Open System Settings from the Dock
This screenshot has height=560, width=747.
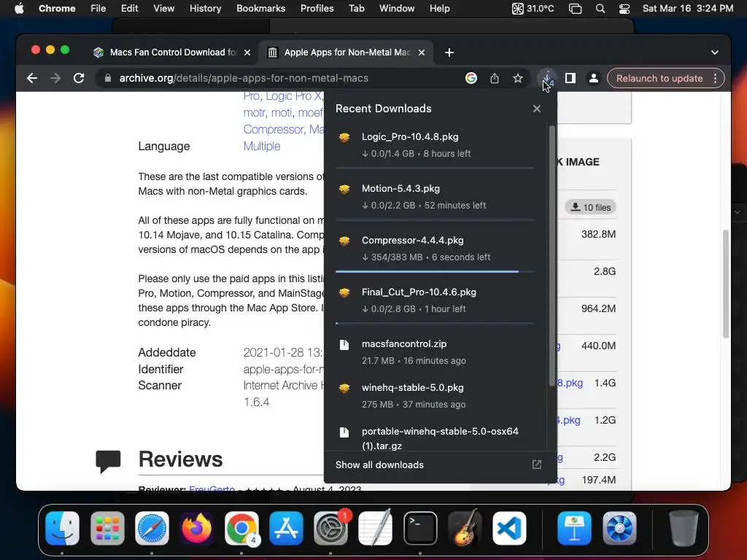331,529
